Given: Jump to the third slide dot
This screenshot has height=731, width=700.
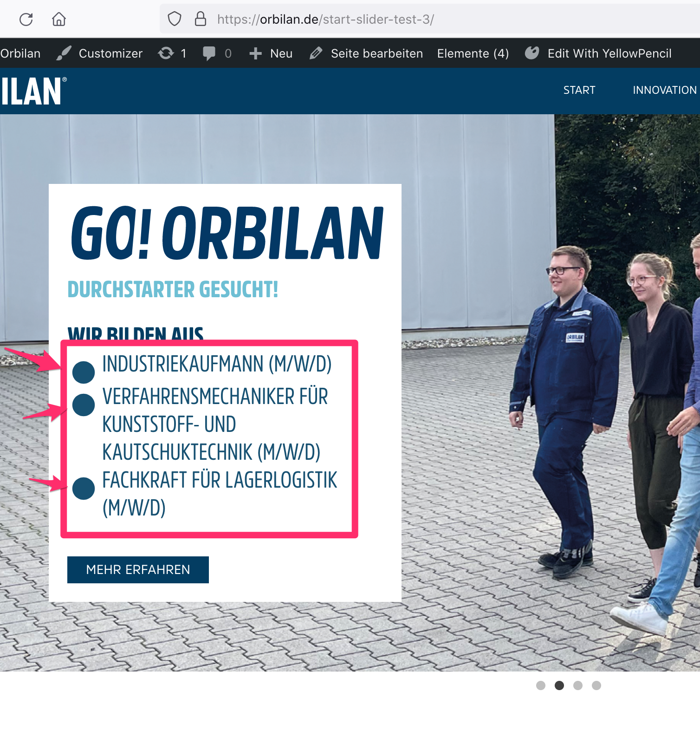Looking at the screenshot, I should 578,685.
